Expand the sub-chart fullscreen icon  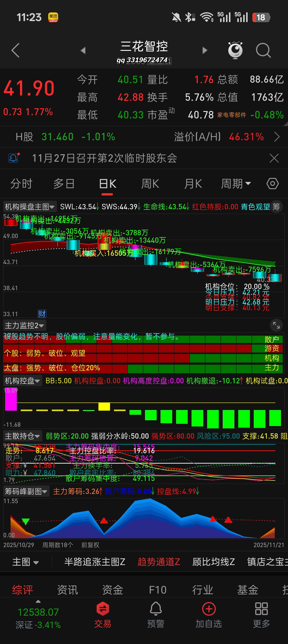(276, 325)
